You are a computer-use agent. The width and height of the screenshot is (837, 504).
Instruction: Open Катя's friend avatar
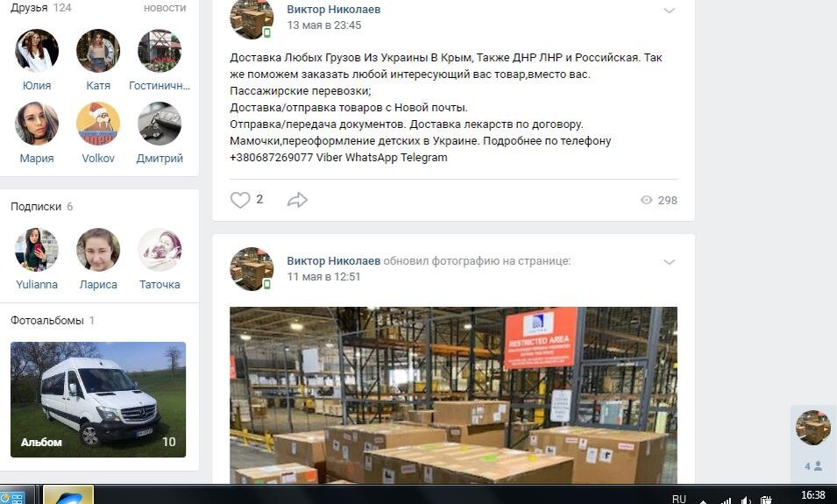point(98,51)
